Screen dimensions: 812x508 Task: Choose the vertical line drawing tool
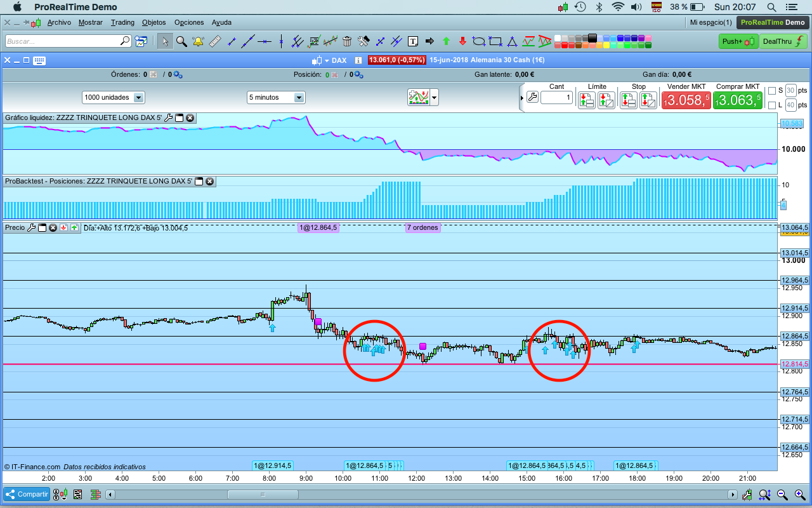(x=281, y=41)
